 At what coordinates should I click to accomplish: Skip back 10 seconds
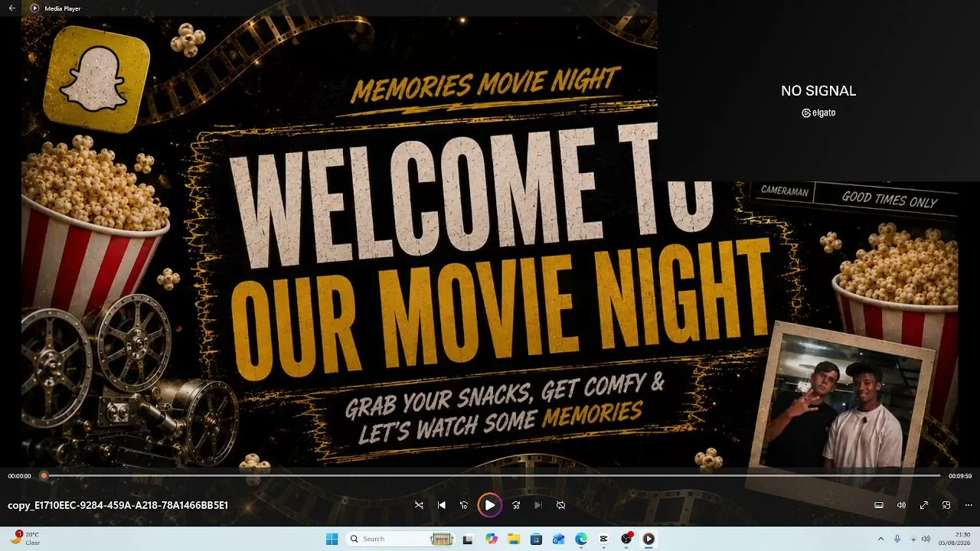coord(464,505)
